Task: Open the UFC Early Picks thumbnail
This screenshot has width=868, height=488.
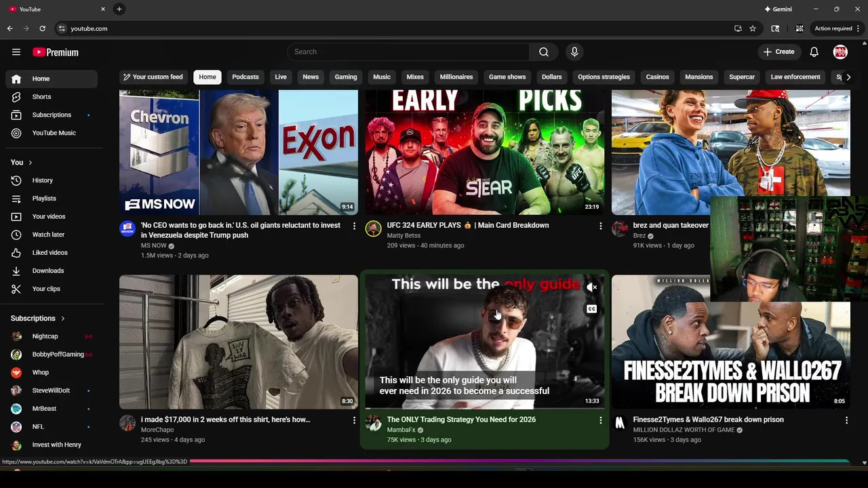Action: pos(485,152)
